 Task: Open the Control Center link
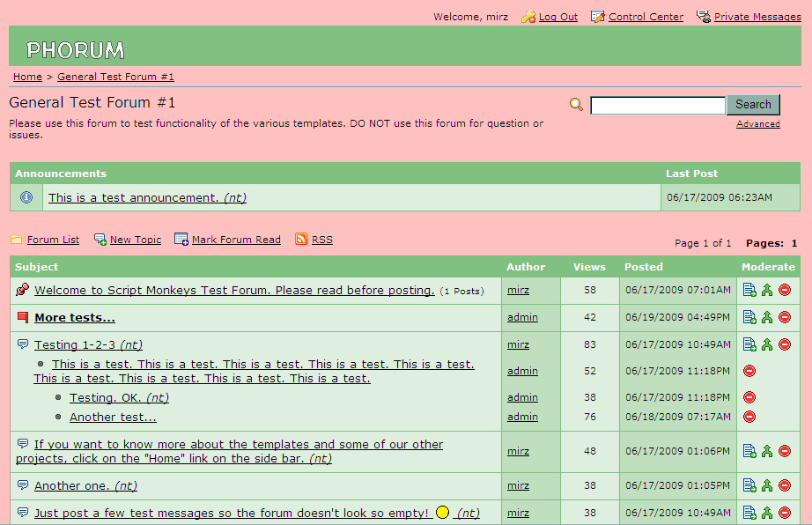tap(646, 17)
